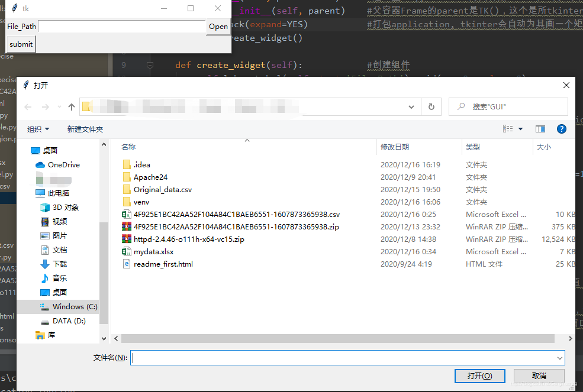Select the Apache24 folder icon
This screenshot has width=583, height=392.
[127, 177]
